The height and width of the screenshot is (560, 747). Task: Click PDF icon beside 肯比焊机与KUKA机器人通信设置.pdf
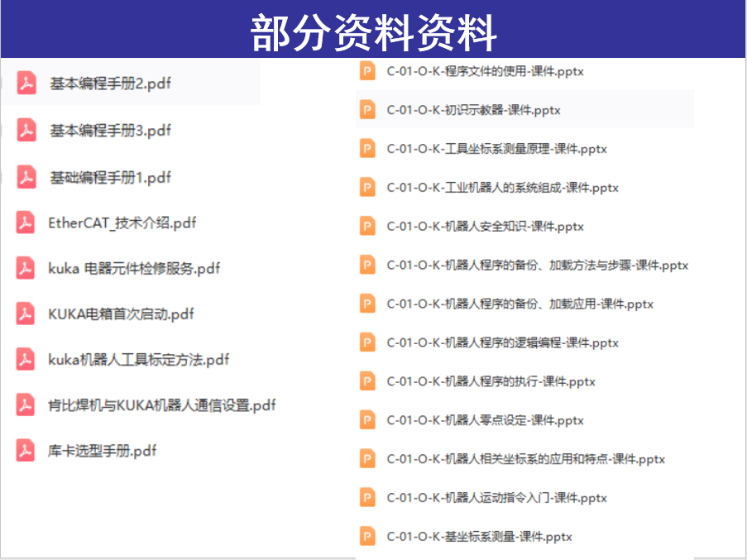(x=26, y=405)
